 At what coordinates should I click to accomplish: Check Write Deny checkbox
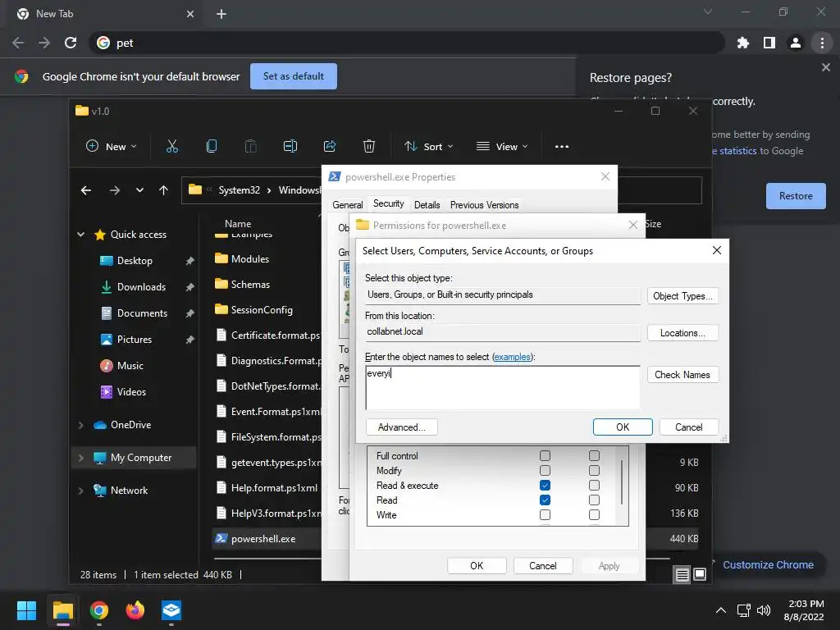click(x=594, y=515)
